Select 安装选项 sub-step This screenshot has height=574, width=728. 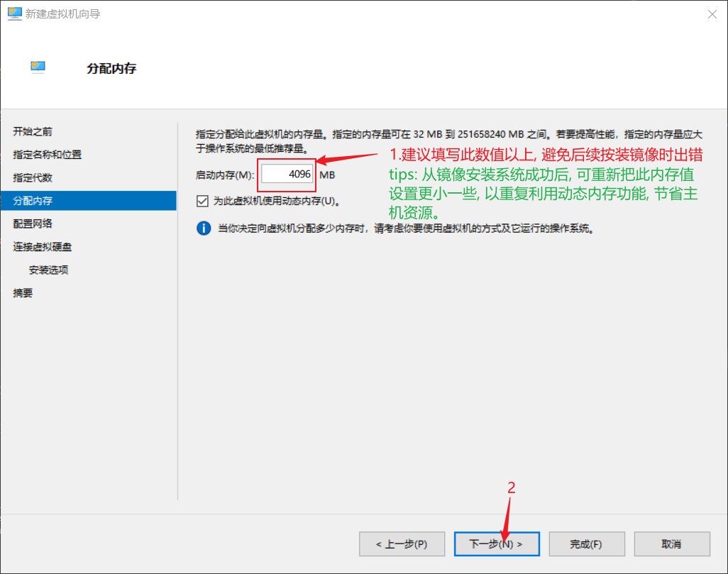[48, 270]
